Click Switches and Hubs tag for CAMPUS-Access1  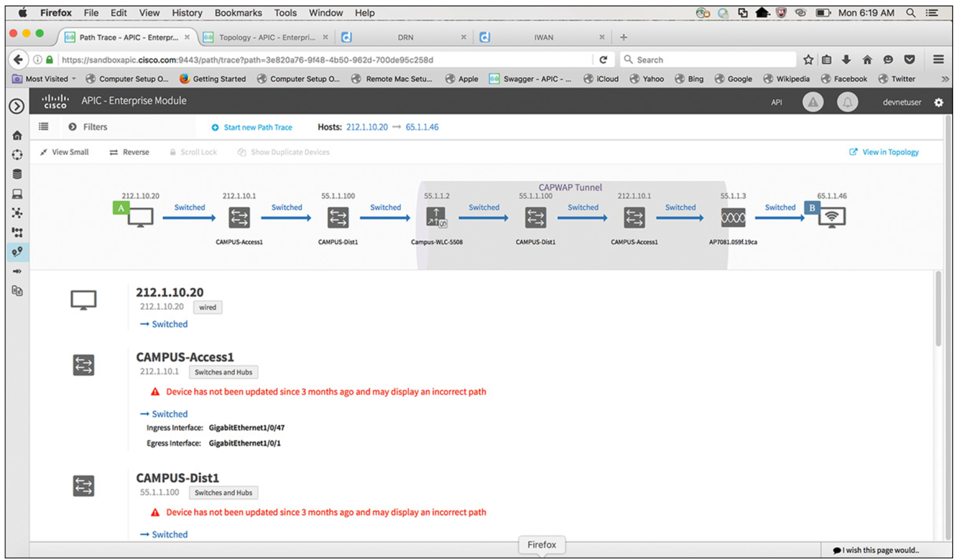[x=224, y=372]
